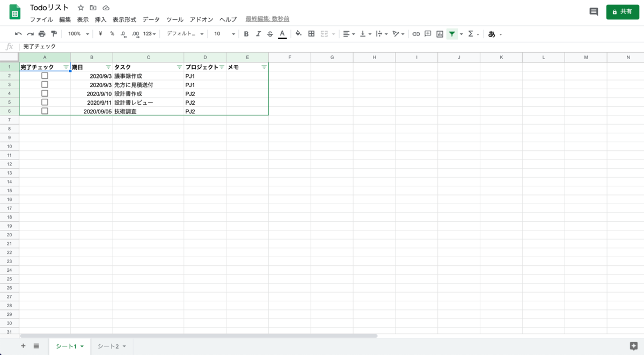The height and width of the screenshot is (355, 644).
Task: Toggle bold formatting
Action: pyautogui.click(x=246, y=34)
